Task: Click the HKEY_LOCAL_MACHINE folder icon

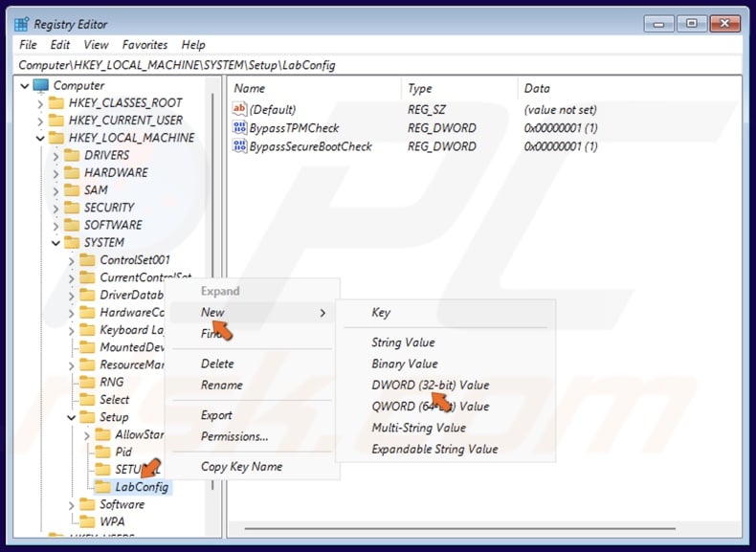Action: tap(56, 138)
